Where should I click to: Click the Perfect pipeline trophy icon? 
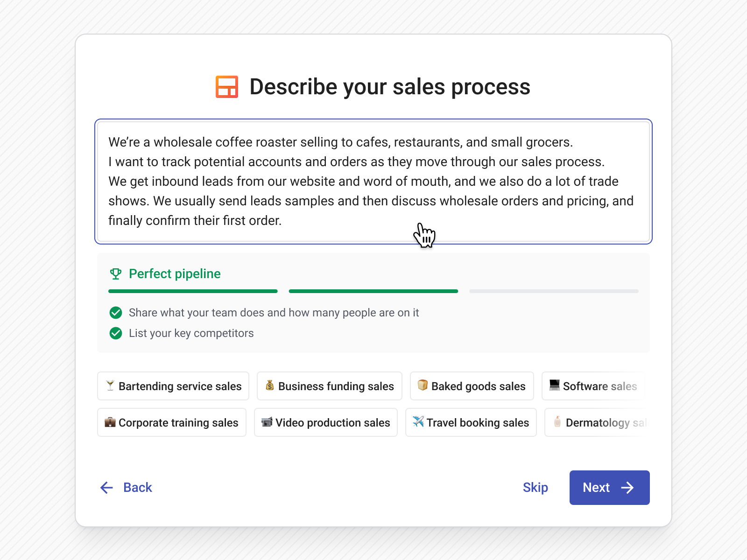point(116,274)
